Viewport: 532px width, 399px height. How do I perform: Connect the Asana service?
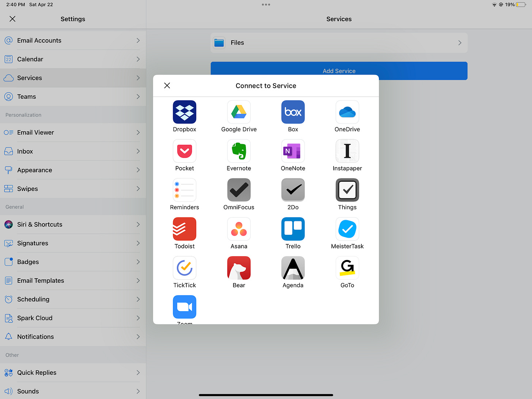click(239, 229)
